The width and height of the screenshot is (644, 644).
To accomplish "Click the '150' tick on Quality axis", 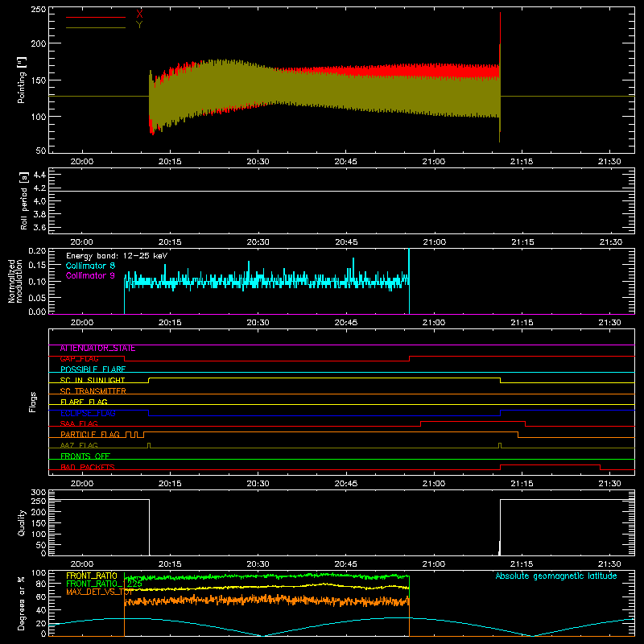I will click(39, 523).
